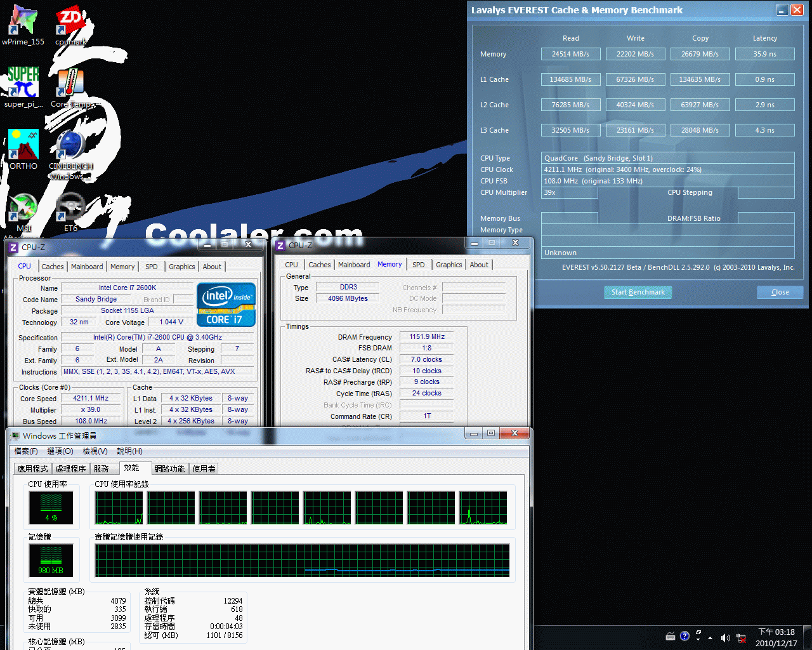Click the Close button in EVEREST benchmark
Image resolution: width=812 pixels, height=650 pixels.
point(780,292)
